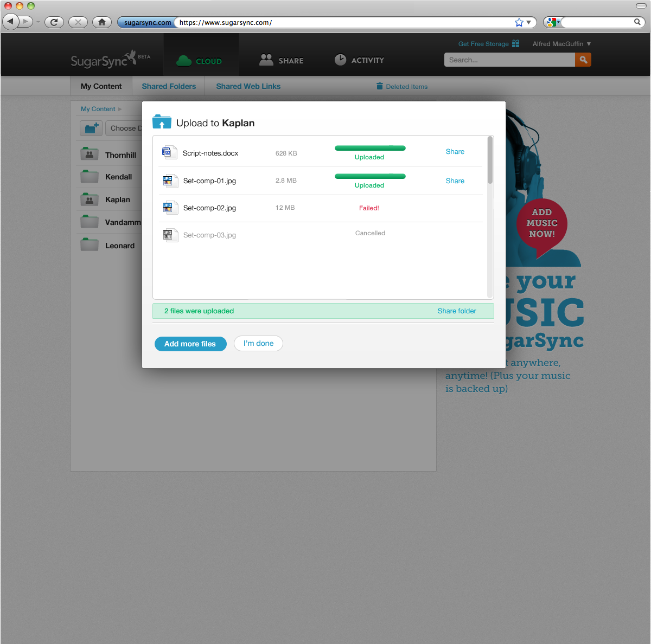The image size is (651, 644).
Task: Click the Get Free Storage link
Action: pos(483,44)
